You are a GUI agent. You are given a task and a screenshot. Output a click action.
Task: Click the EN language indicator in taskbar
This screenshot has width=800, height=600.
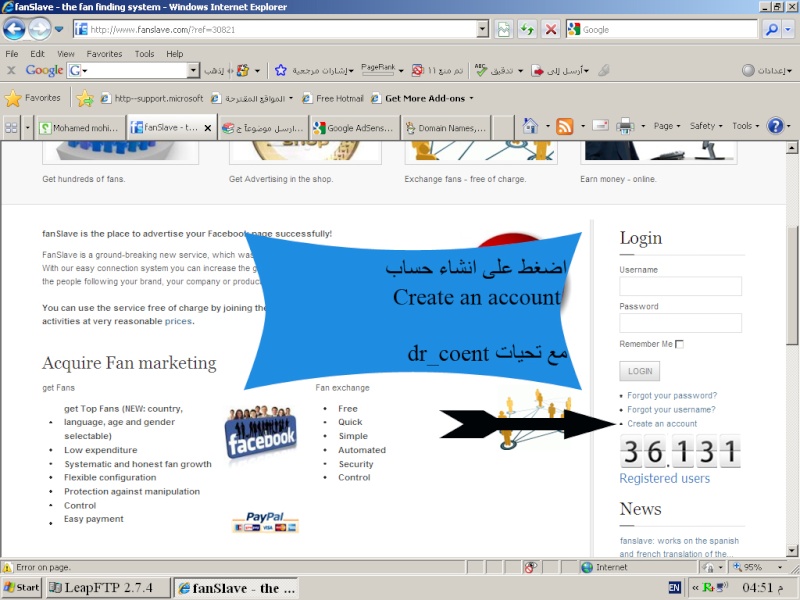[x=674, y=588]
